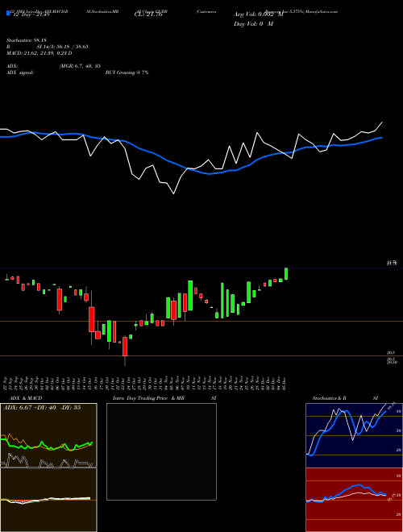Screen dimensions: 403x532
Task: Open the blue Stochastics chart panel
Action: tap(354, 435)
